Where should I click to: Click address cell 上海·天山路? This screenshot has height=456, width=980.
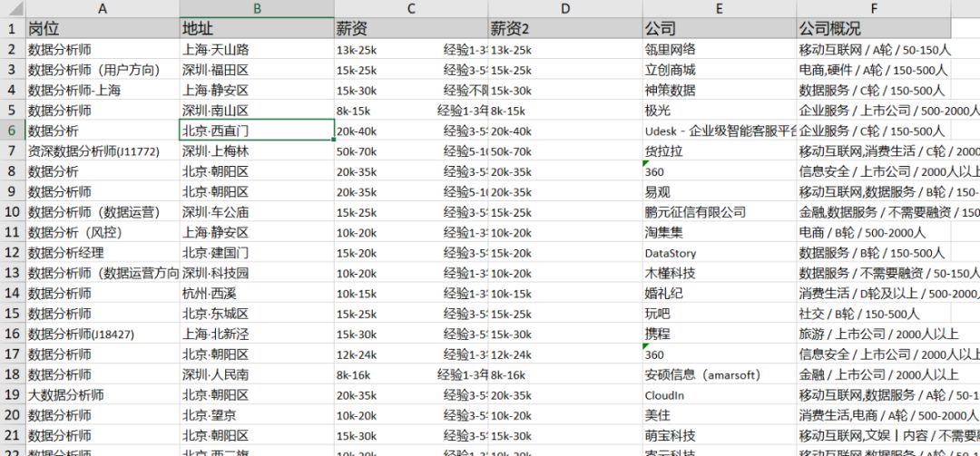(257, 49)
